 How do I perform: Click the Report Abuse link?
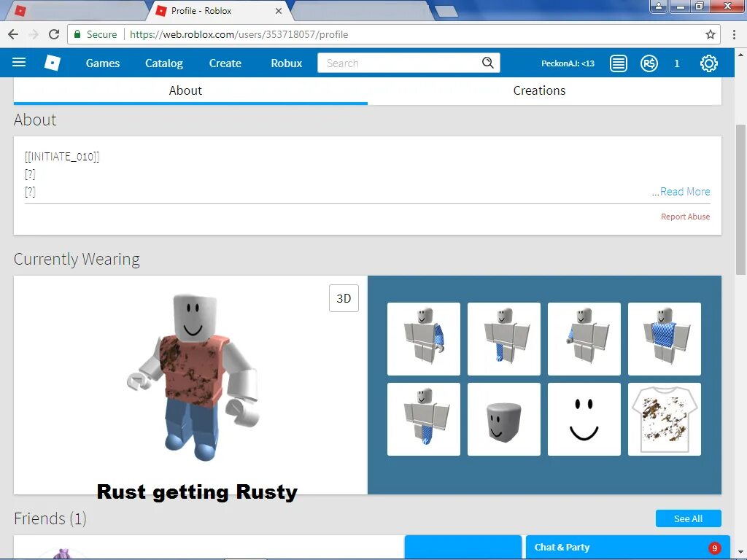[x=685, y=217]
